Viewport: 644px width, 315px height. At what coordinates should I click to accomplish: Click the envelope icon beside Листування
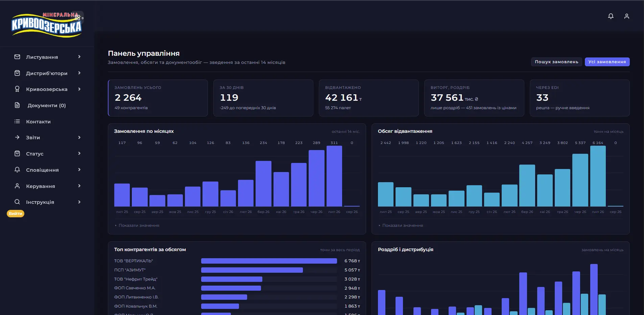click(17, 57)
